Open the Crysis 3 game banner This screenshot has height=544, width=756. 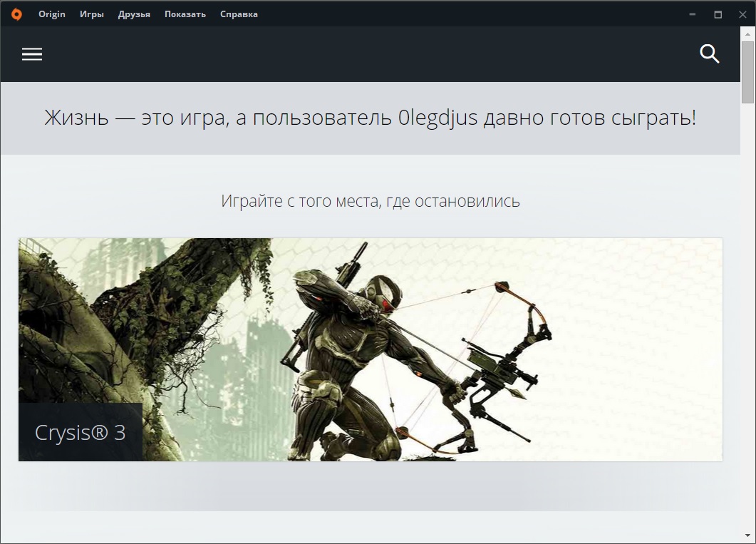(x=371, y=349)
